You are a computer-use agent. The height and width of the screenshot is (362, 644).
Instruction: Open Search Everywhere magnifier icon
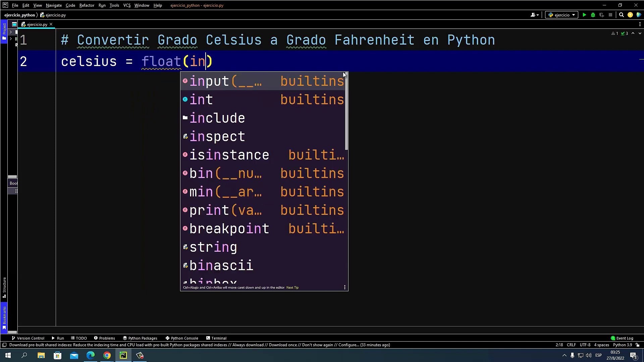(x=621, y=15)
